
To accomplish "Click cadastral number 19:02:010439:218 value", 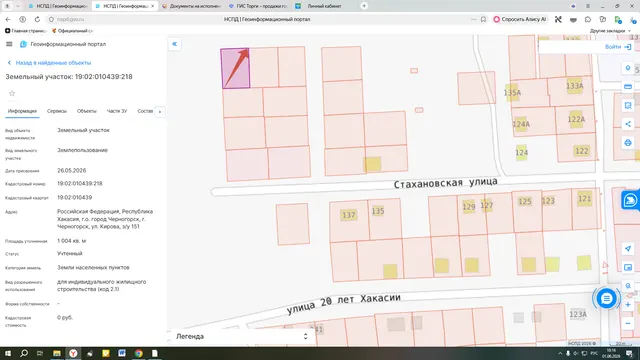I will 80,184.
